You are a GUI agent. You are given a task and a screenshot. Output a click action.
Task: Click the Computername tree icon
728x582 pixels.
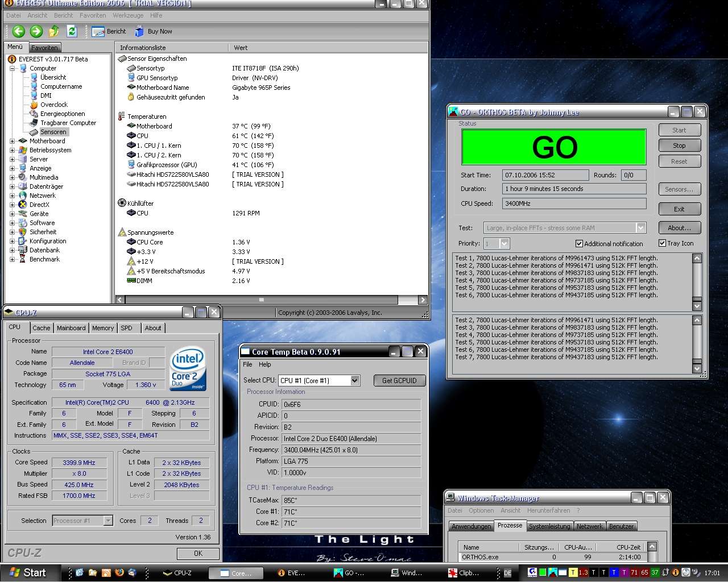(34, 86)
